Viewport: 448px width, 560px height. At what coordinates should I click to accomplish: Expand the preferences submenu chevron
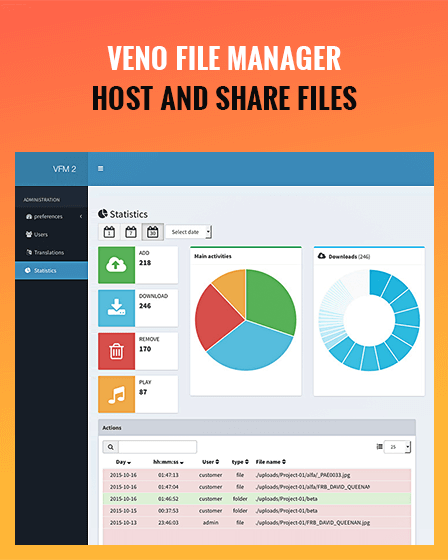point(81,216)
